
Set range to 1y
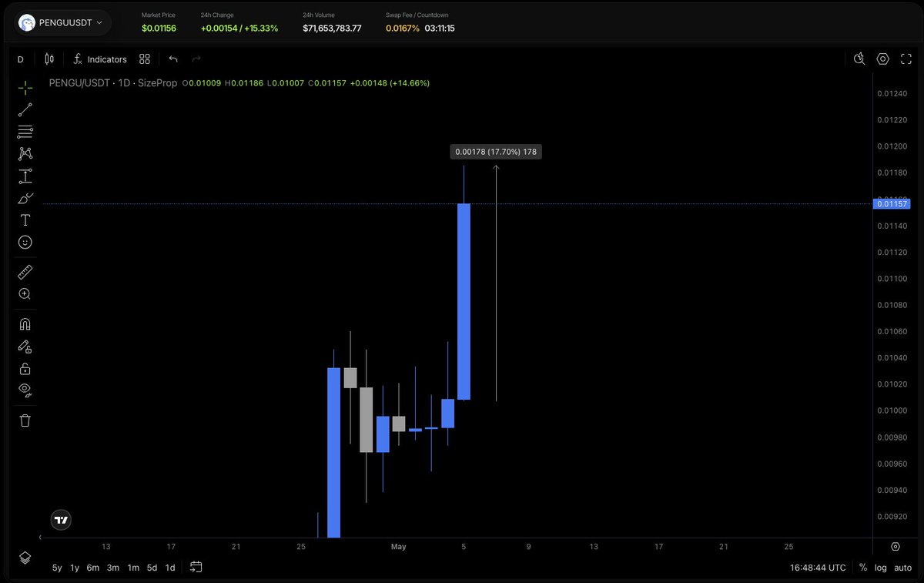pos(75,568)
